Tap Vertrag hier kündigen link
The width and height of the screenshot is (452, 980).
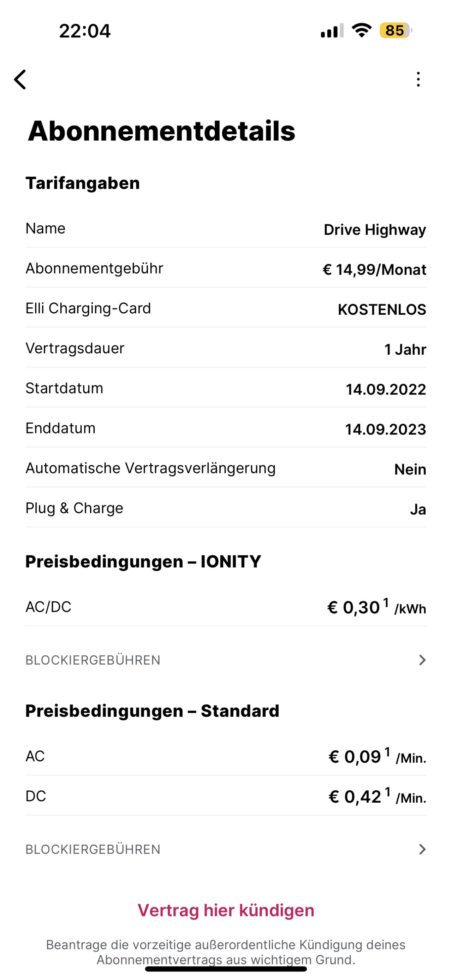(x=226, y=910)
